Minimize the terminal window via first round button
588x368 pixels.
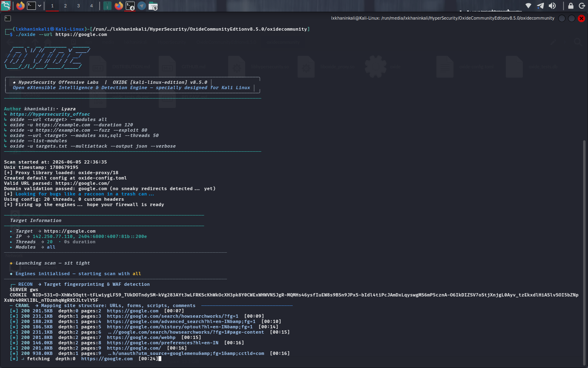tap(562, 18)
